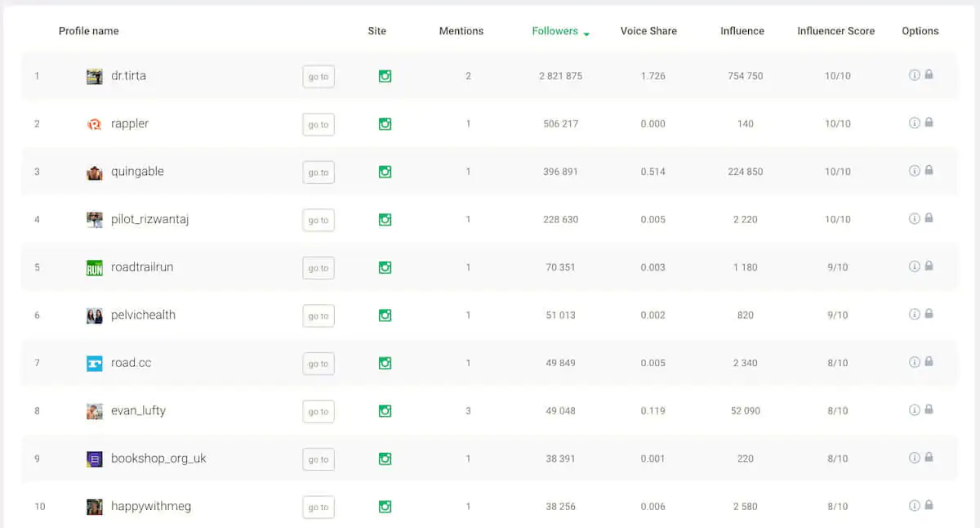Click the Instagram icon in dr.tirta row
This screenshot has width=980, height=528.
(385, 76)
